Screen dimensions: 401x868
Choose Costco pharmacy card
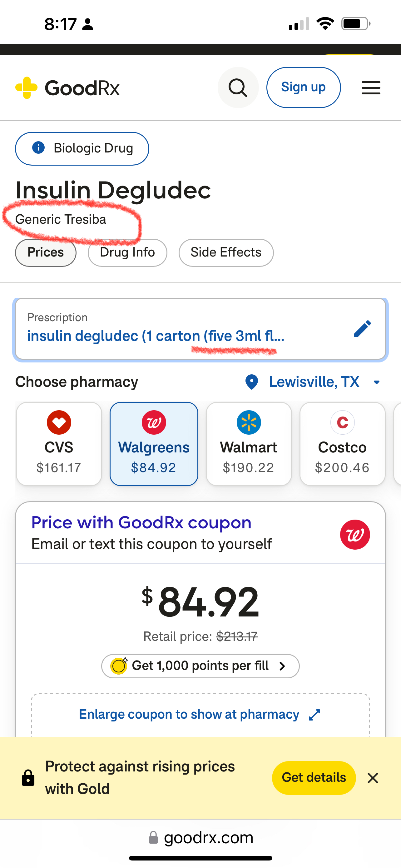(342, 444)
